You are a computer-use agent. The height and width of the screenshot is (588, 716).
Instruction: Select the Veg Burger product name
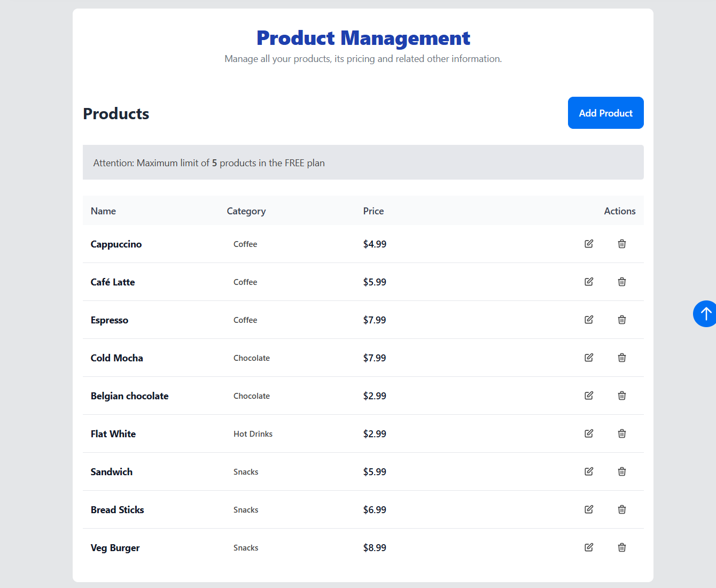115,548
